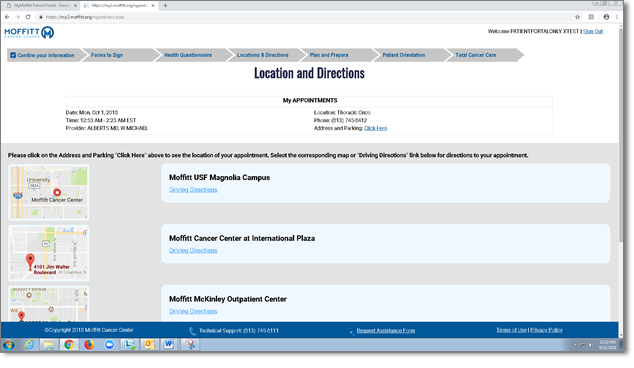Image resolution: width=634 pixels, height=368 pixels.
Task: Click the Sign Out link
Action: point(593,31)
